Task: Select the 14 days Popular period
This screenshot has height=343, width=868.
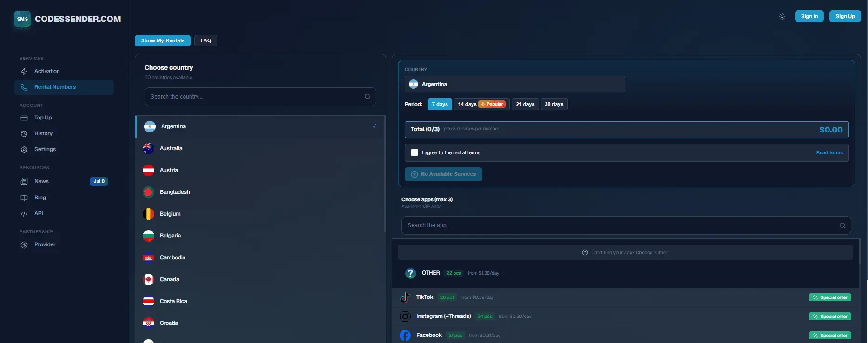Action: 481,104
